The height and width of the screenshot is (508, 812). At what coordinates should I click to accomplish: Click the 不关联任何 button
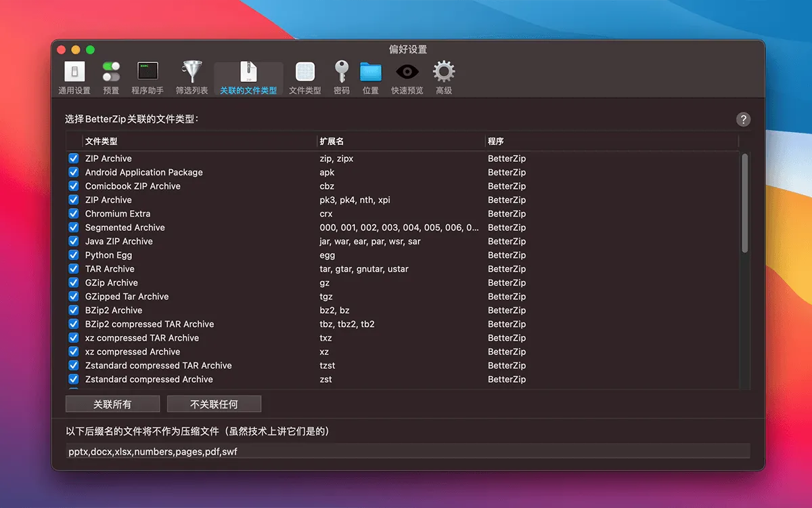(x=214, y=404)
